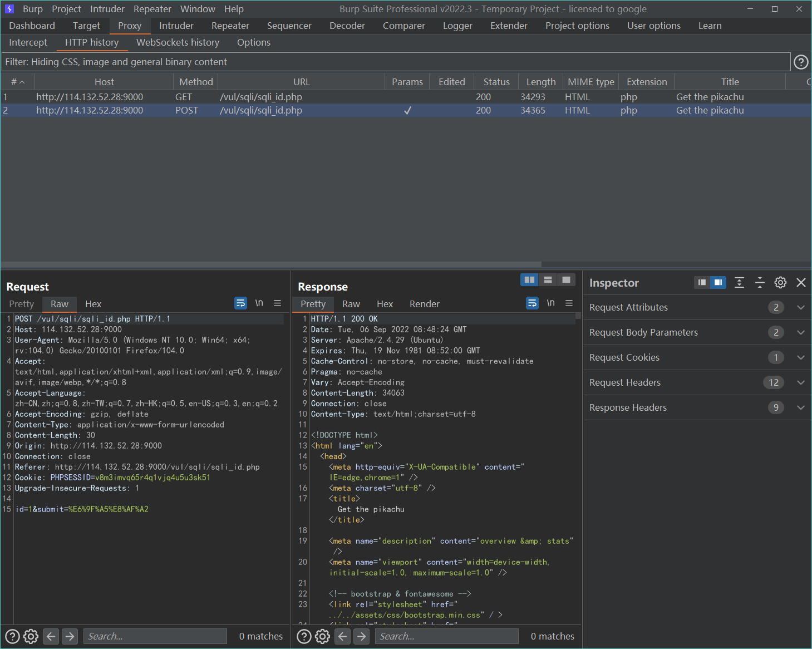
Task: Select the GET request row 1
Action: [x=406, y=97]
